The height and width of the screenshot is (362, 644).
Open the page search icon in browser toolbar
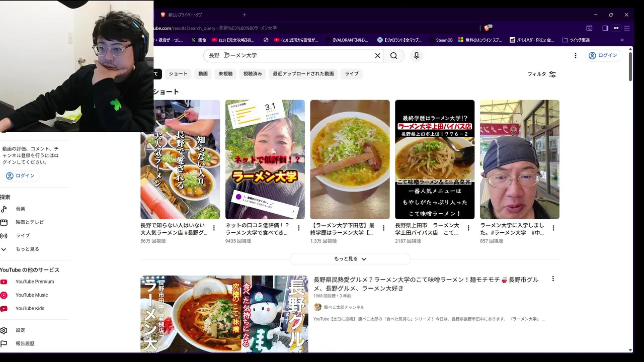coord(589,28)
